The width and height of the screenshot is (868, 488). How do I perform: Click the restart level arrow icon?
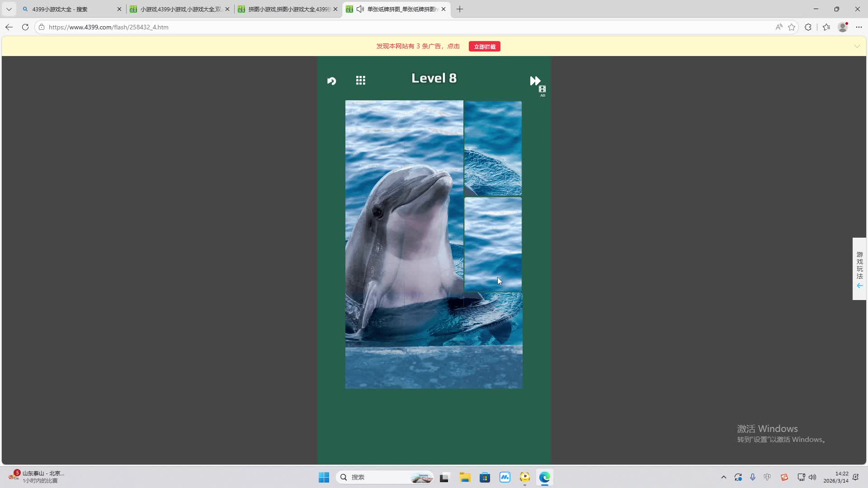pyautogui.click(x=332, y=81)
